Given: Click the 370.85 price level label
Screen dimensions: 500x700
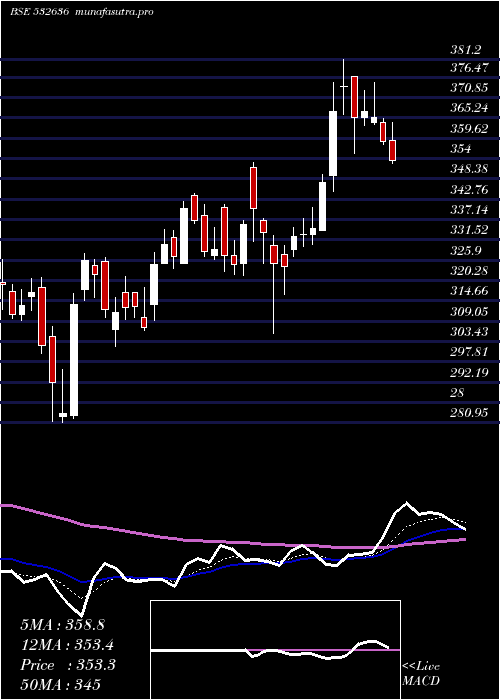Looking at the screenshot, I should tap(469, 88).
